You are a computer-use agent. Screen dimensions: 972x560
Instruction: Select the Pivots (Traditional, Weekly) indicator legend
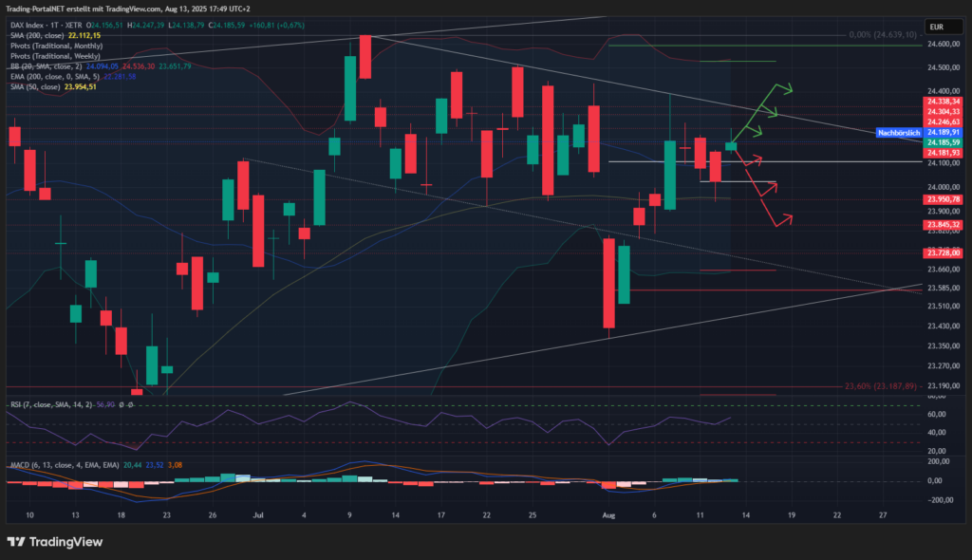(x=47, y=56)
